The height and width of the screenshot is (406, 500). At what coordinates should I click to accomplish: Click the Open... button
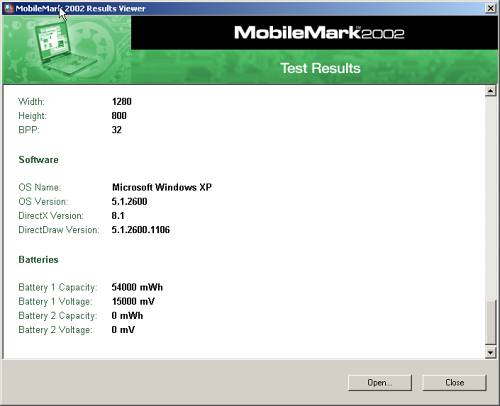[x=380, y=382]
